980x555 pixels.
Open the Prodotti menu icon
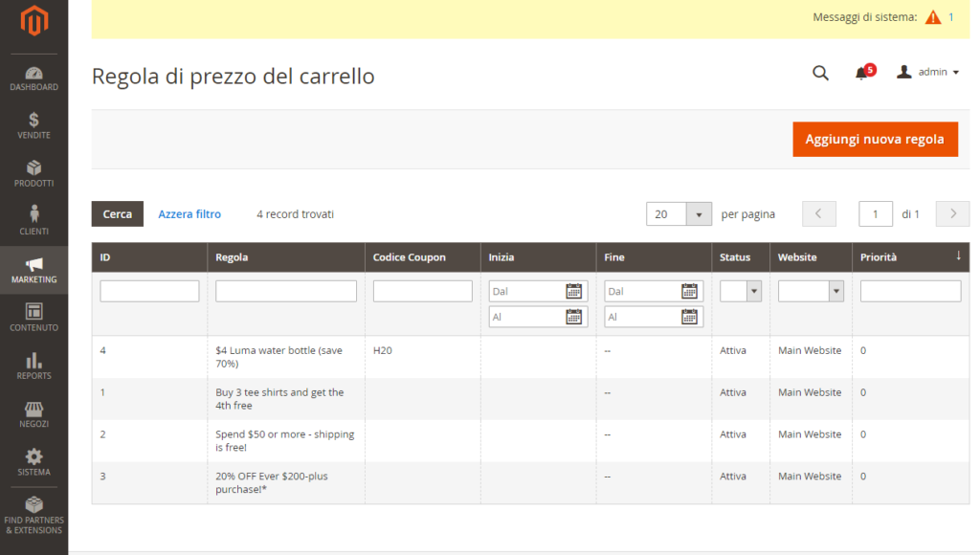33,174
